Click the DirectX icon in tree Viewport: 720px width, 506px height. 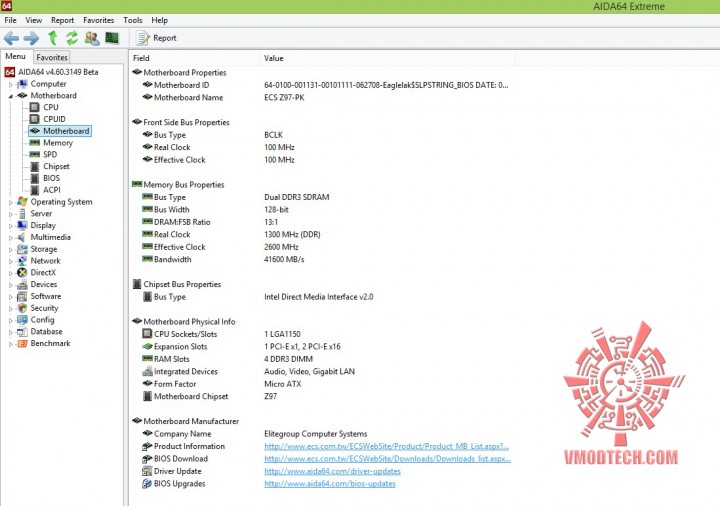point(22,272)
